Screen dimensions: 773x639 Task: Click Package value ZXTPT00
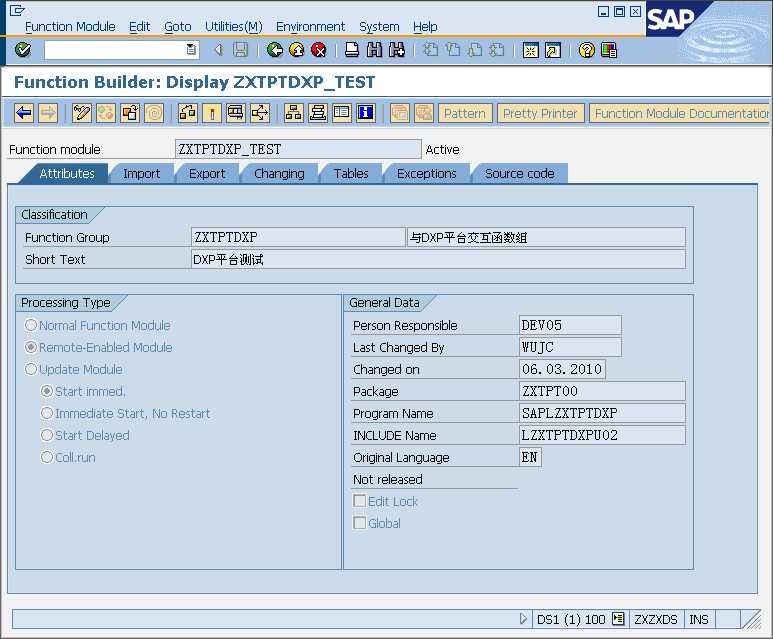[x=602, y=391]
